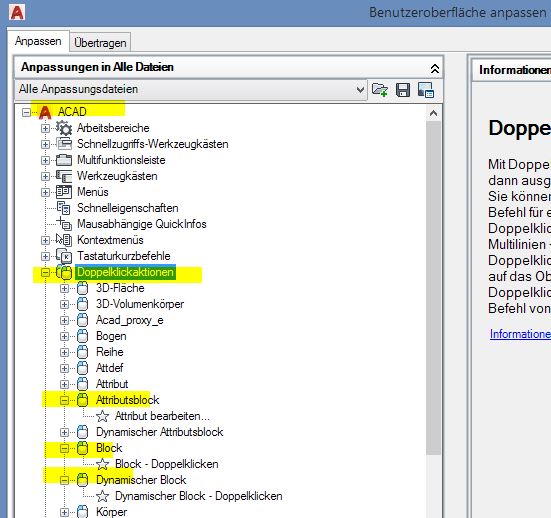Viewport: 551px width, 518px height.
Task: Expand the 3D-Volumenkörper node
Action: point(64,304)
